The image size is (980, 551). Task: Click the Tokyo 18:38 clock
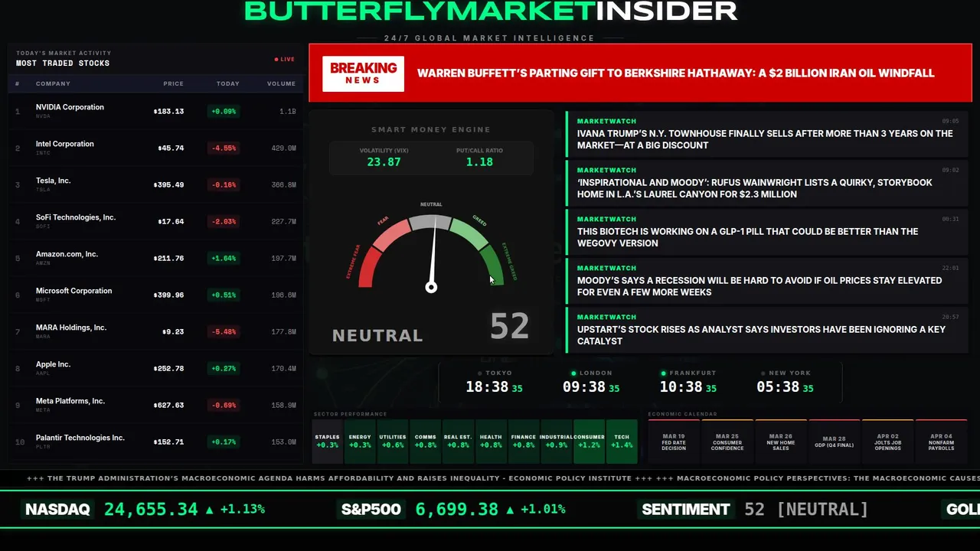coord(494,387)
